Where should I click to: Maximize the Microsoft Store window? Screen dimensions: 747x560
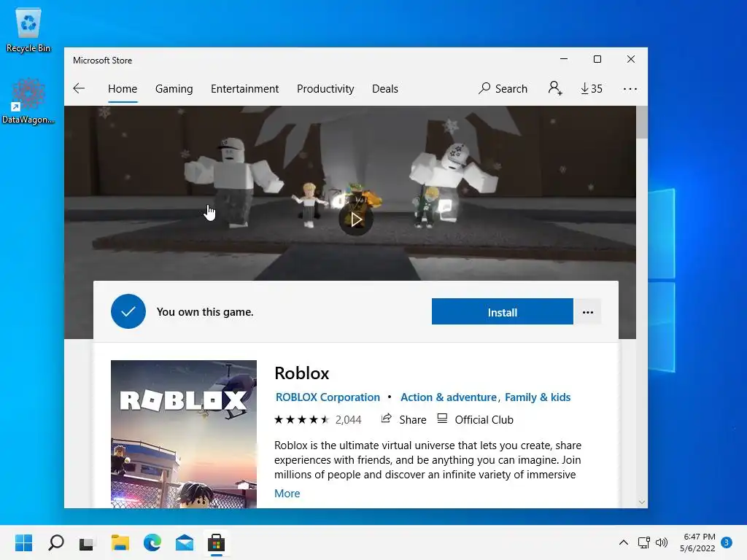[597, 59]
